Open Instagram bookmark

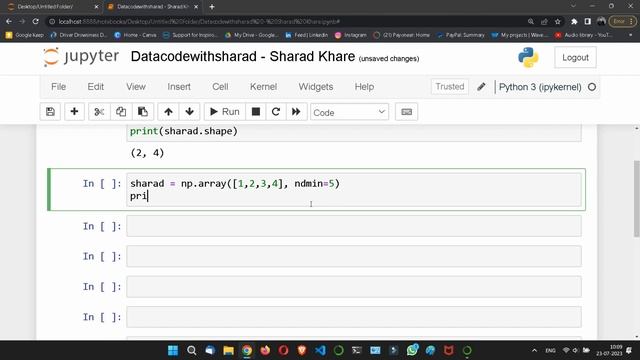(x=351, y=35)
